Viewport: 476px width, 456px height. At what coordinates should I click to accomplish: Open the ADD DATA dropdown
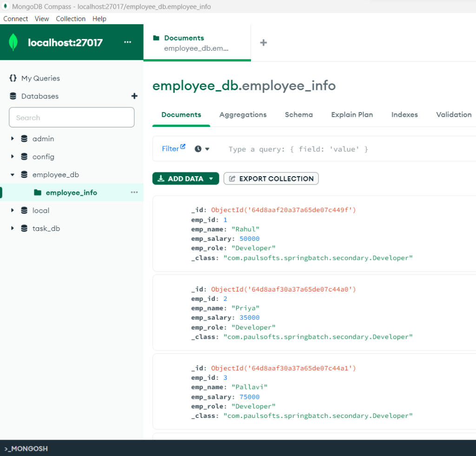pos(185,178)
